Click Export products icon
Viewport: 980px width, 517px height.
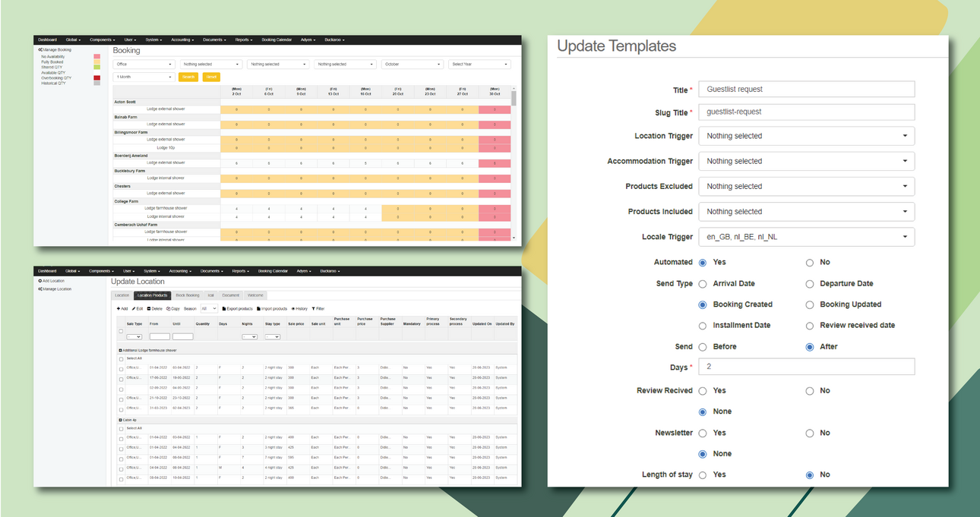point(224,309)
